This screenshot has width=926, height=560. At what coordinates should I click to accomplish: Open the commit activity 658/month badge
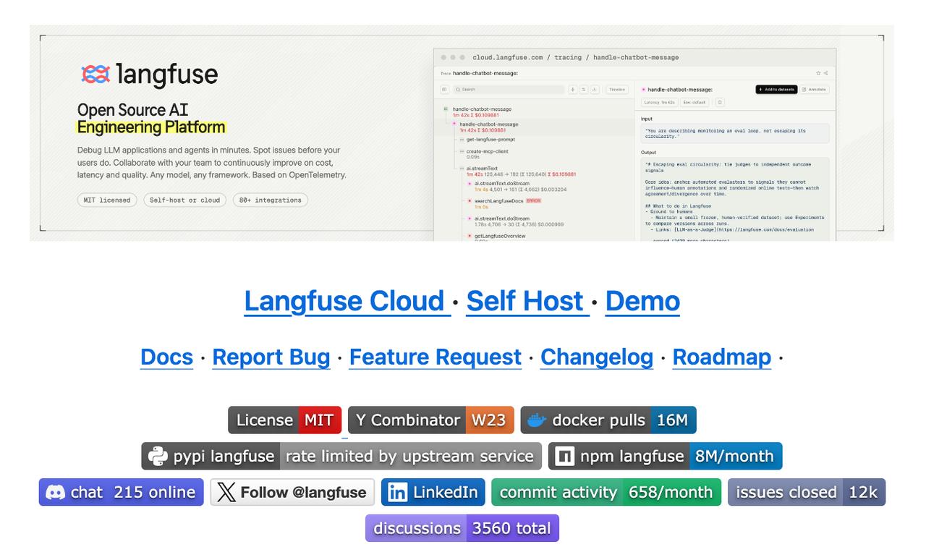[606, 493]
